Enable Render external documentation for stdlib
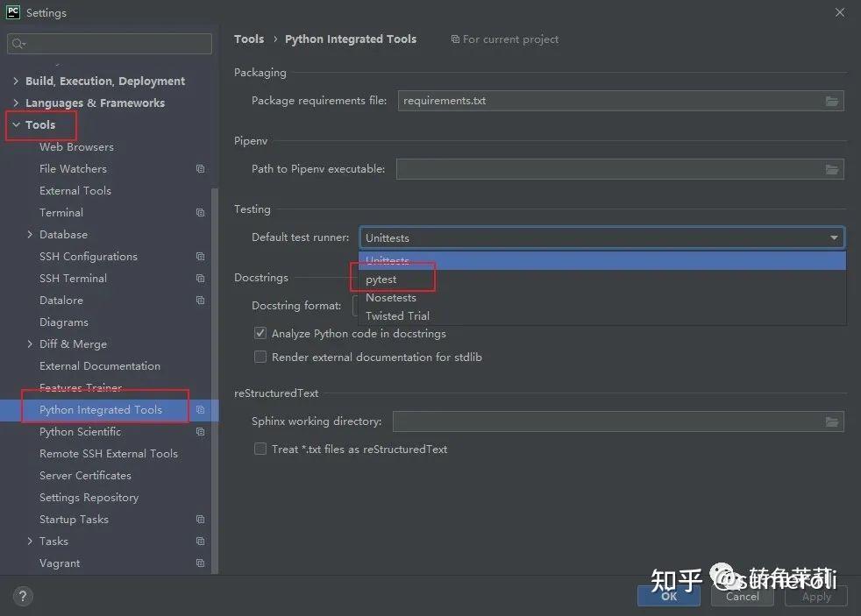861x616 pixels. tap(260, 358)
